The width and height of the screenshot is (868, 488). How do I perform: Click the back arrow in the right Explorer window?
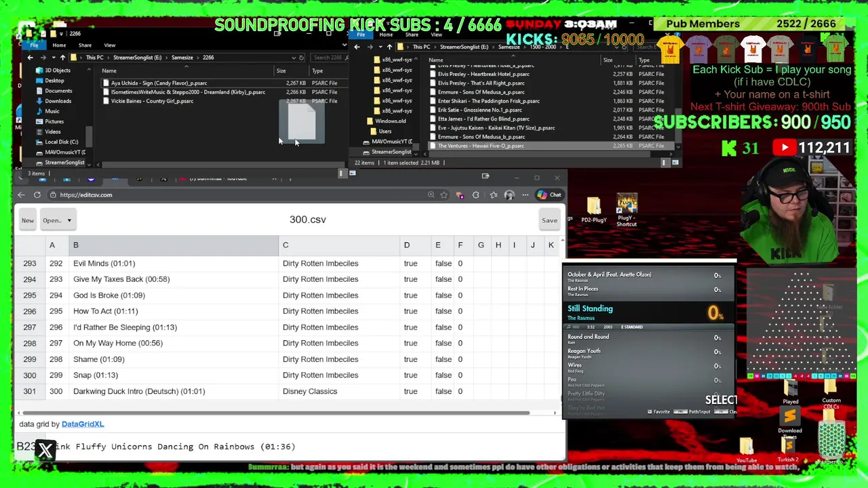pos(357,47)
